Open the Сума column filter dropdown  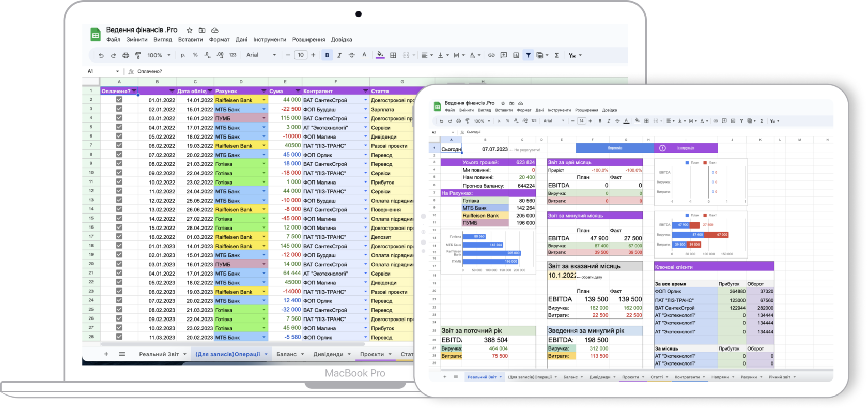coord(298,91)
